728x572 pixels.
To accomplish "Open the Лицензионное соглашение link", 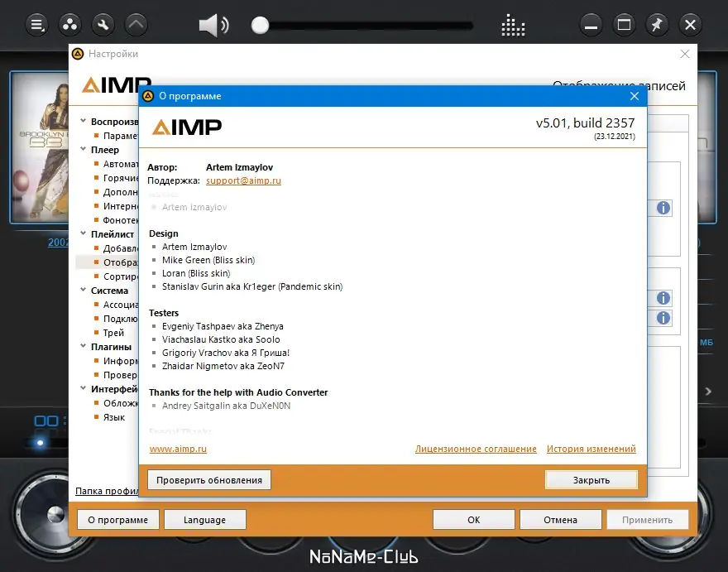I will tap(476, 449).
